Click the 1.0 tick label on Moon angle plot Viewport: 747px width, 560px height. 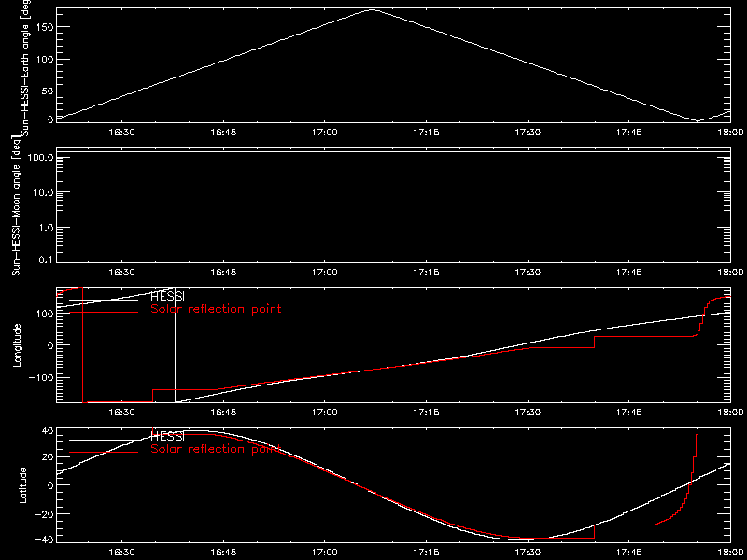tap(46, 228)
